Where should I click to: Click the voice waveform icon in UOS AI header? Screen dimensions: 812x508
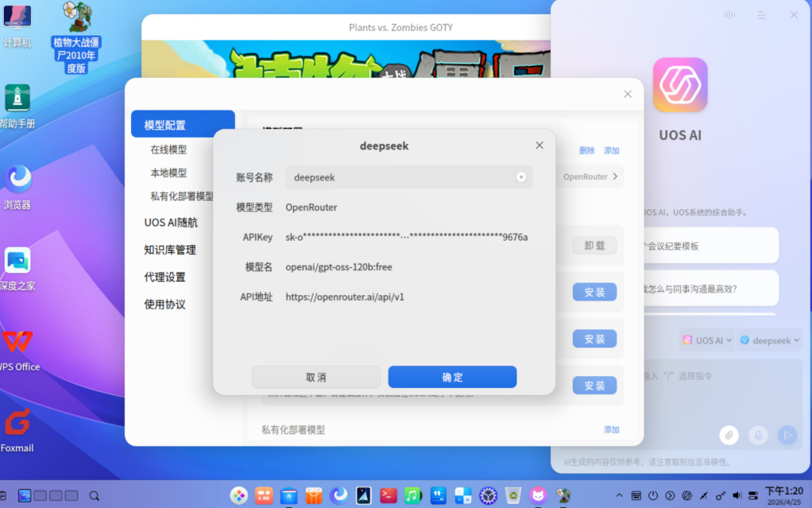729,15
